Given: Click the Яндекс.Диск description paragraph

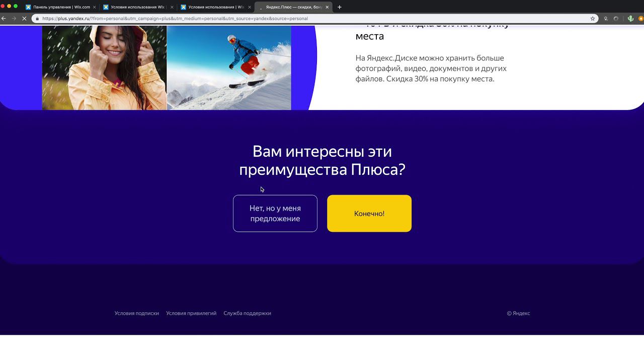Looking at the screenshot, I should [431, 68].
